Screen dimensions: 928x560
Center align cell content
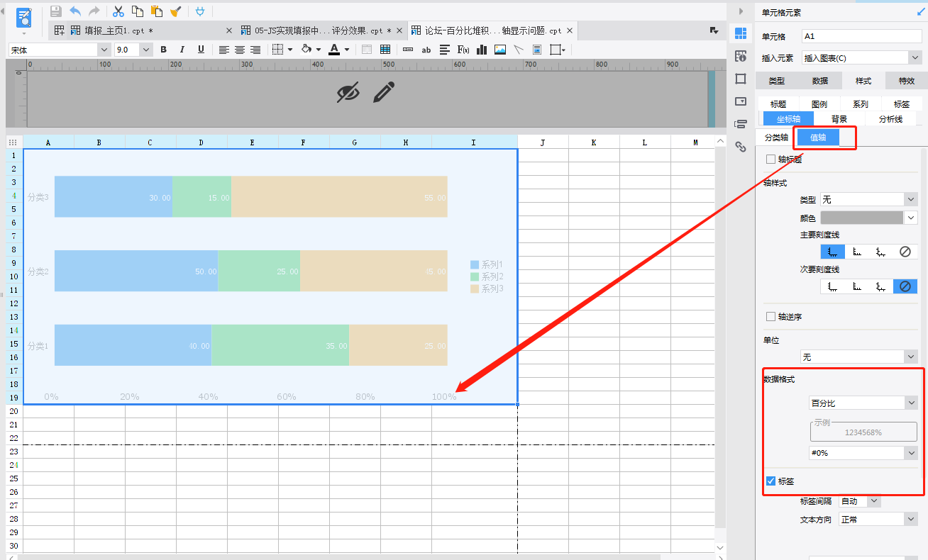[x=240, y=50]
